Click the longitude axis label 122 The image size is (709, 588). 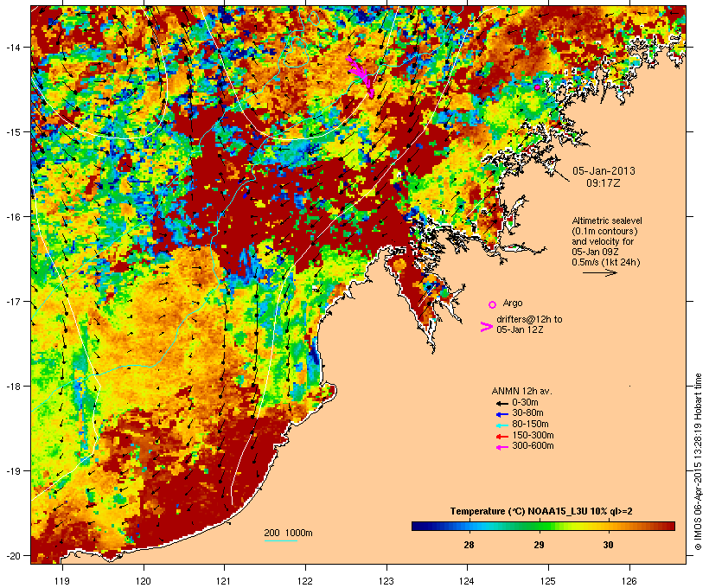tap(305, 581)
